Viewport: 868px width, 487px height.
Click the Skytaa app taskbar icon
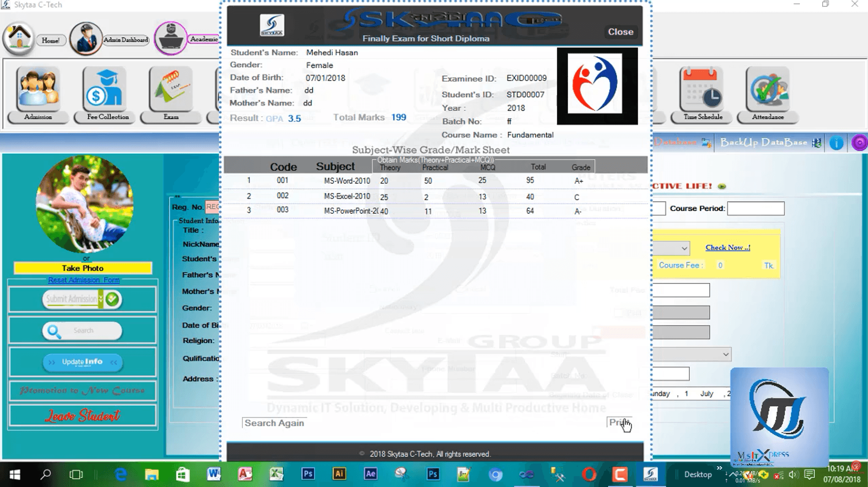pyautogui.click(x=651, y=475)
